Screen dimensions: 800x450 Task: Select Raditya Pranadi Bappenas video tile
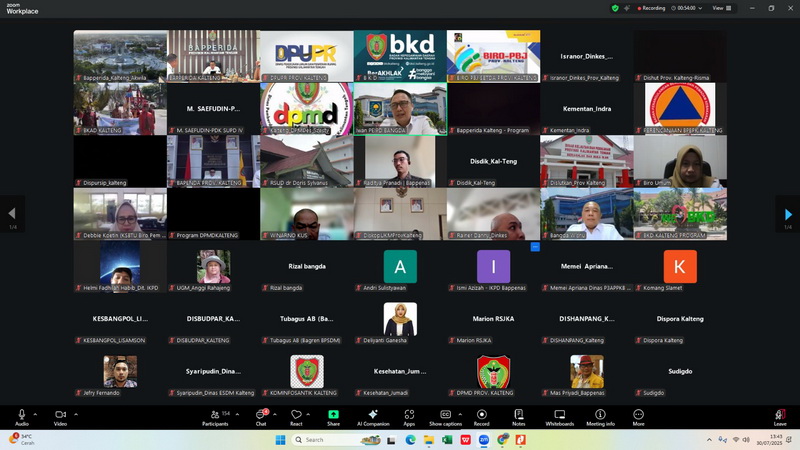(x=400, y=161)
